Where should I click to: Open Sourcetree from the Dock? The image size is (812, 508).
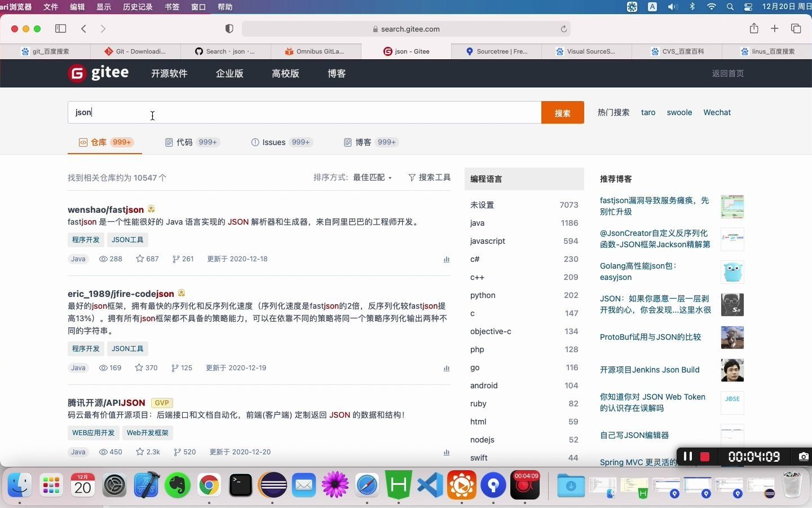point(493,485)
